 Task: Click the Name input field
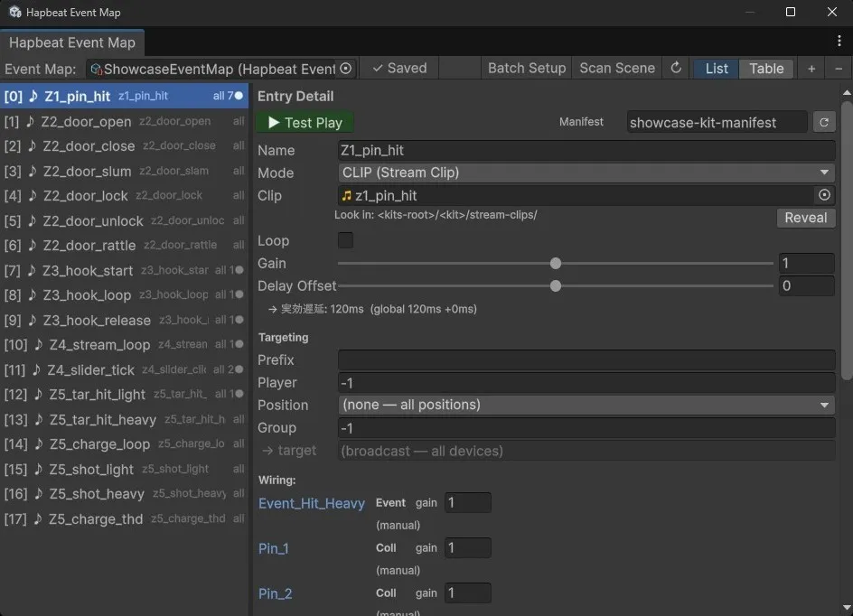[586, 151]
